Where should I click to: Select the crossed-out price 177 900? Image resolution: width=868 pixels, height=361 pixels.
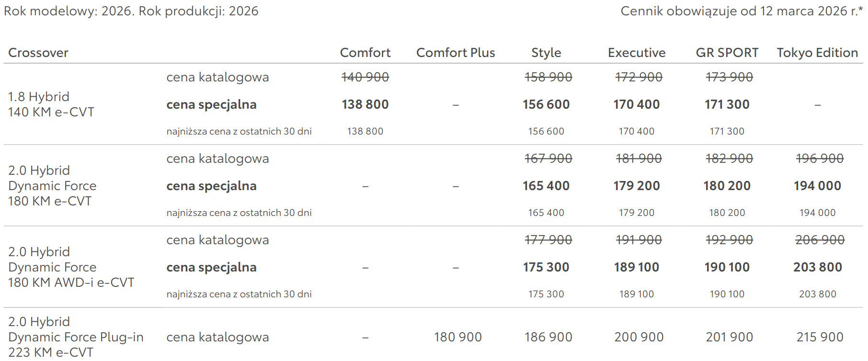point(548,240)
